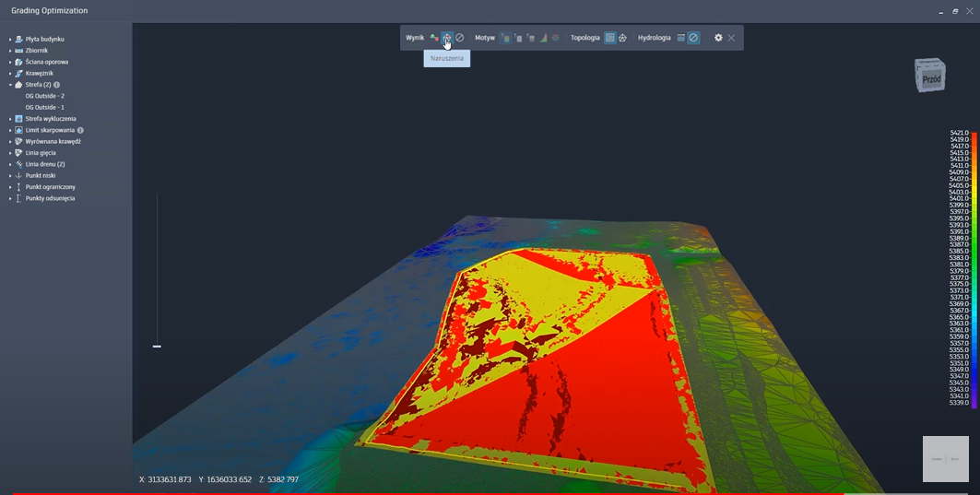Open visualization settings gear in the toolbar
Viewport: 980px width, 495px height.
(x=718, y=38)
